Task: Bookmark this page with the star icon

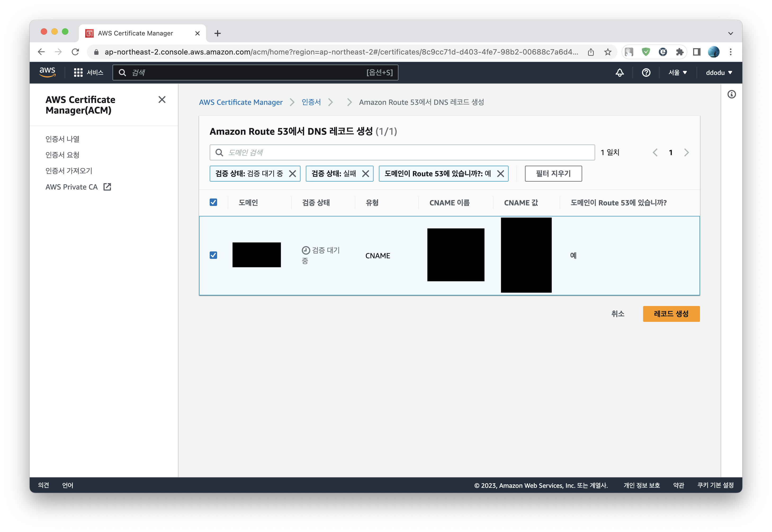Action: (608, 52)
